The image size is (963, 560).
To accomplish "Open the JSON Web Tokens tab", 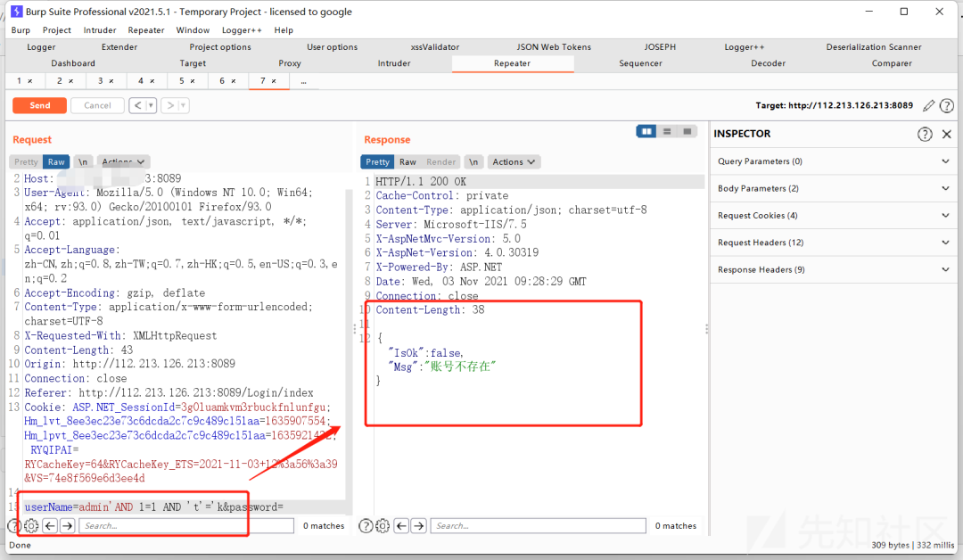I will point(554,46).
